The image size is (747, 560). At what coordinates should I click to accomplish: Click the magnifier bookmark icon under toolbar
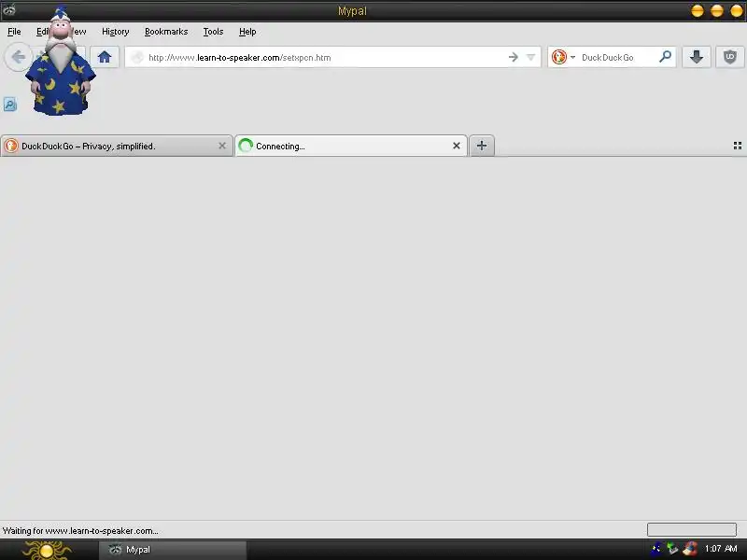click(x=10, y=104)
